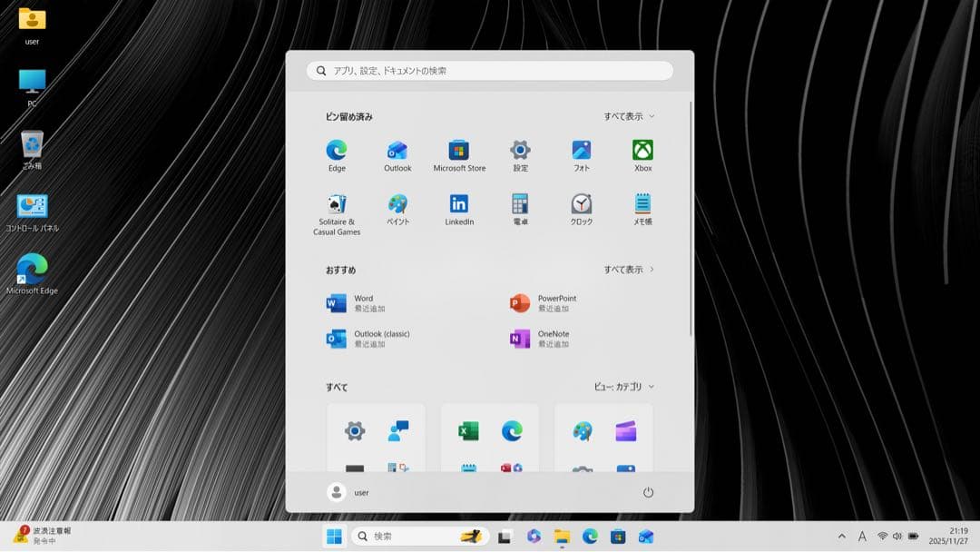The image size is (980, 552).
Task: Click the Start menu search field
Action: click(x=490, y=71)
